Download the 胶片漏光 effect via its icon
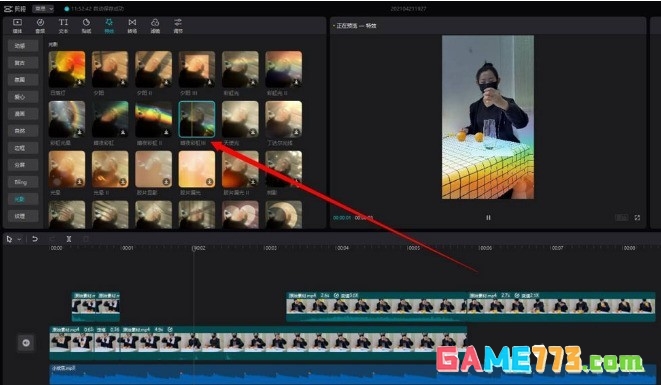661x385 pixels. coord(210,182)
